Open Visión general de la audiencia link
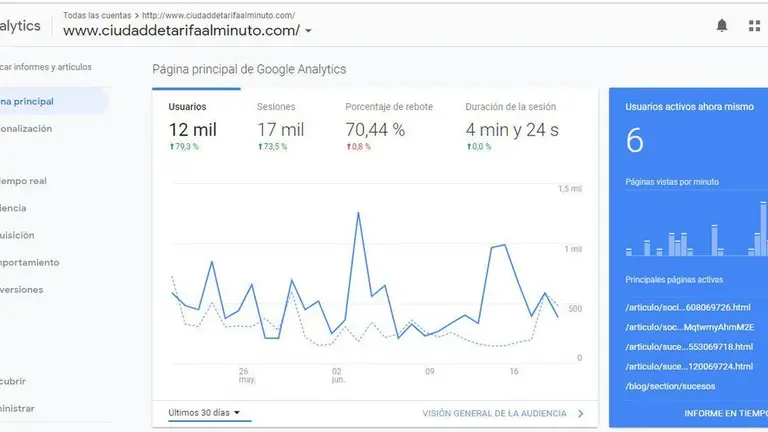768x432 pixels. point(494,413)
